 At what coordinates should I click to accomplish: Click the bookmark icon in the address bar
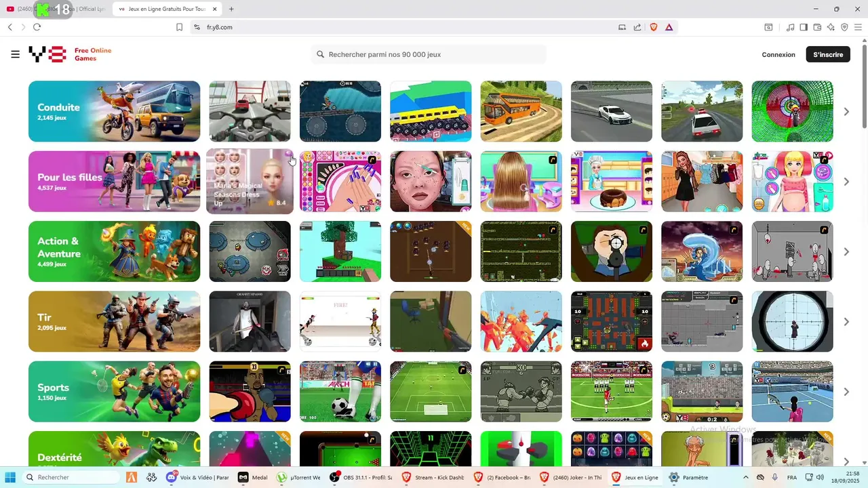180,27
